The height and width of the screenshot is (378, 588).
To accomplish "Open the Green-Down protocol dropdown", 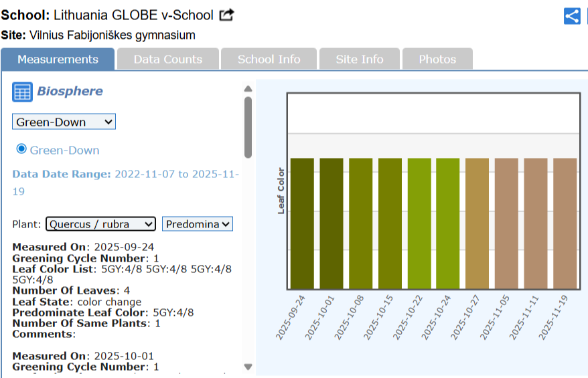I will point(64,122).
